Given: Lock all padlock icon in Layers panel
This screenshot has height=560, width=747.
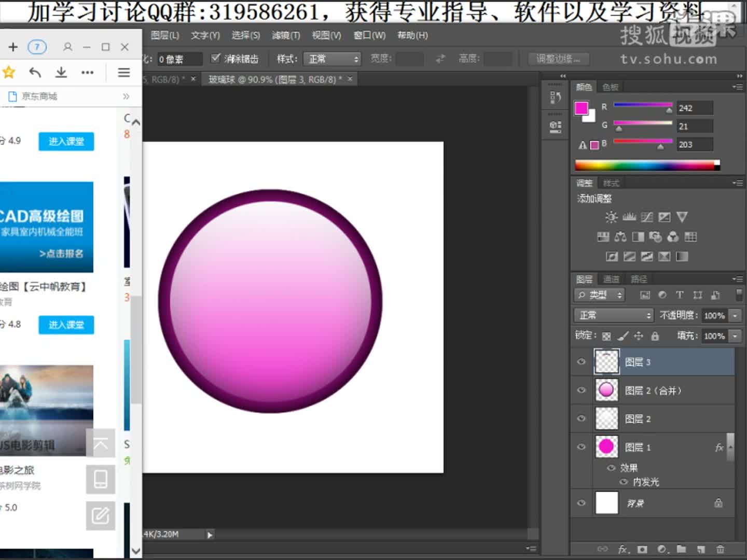Looking at the screenshot, I should pos(655,336).
